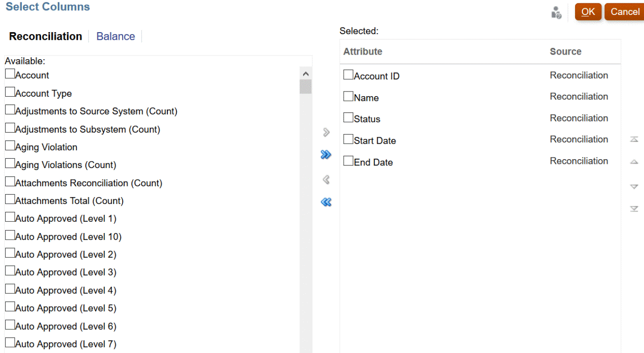Click the move to top reorder icon

[634, 140]
